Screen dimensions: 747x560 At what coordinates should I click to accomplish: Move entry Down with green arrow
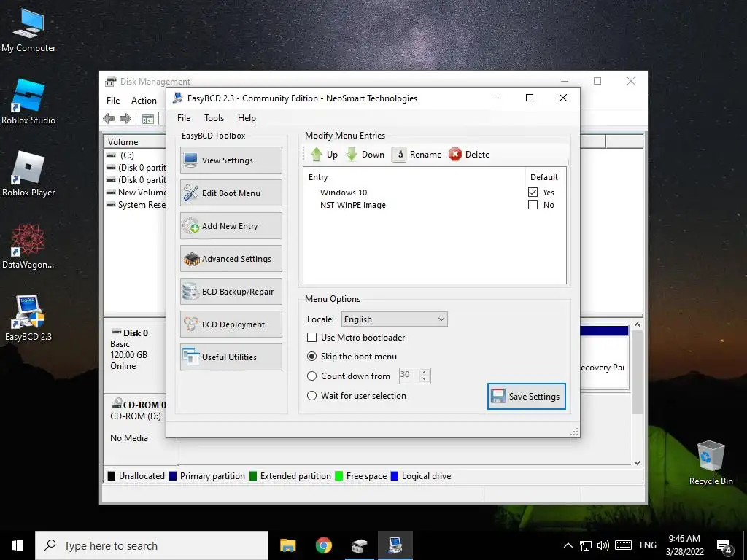click(365, 155)
